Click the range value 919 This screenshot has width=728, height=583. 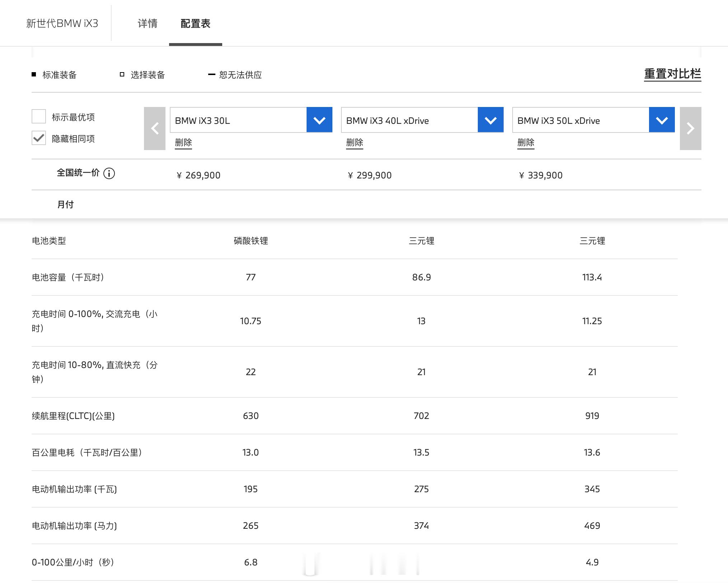(x=592, y=416)
